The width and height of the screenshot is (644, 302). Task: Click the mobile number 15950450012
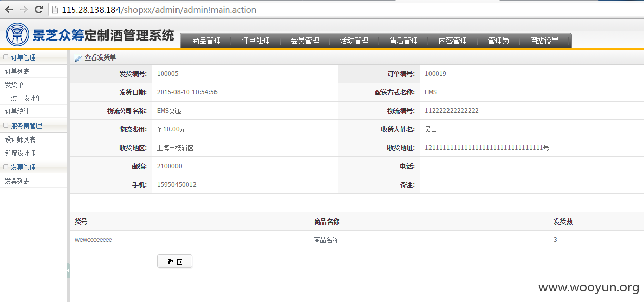pos(177,185)
